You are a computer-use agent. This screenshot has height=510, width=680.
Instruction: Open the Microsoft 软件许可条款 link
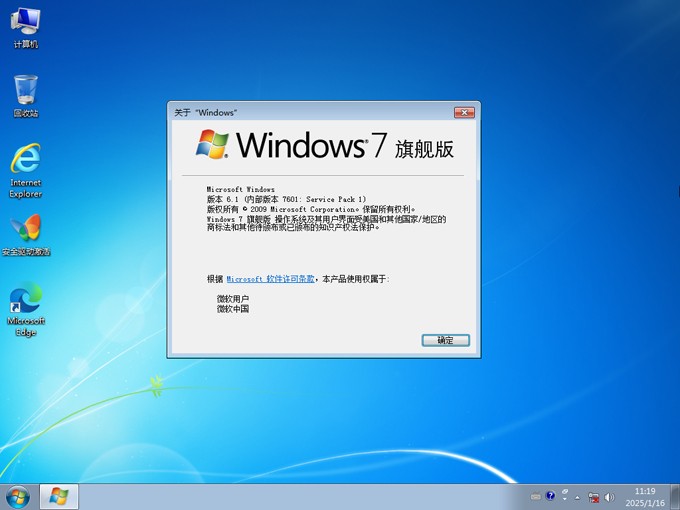[270, 279]
